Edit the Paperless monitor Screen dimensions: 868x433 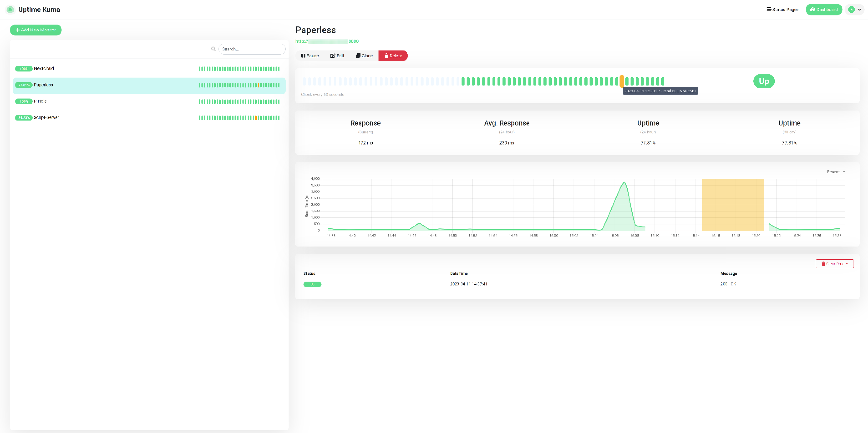(x=337, y=55)
